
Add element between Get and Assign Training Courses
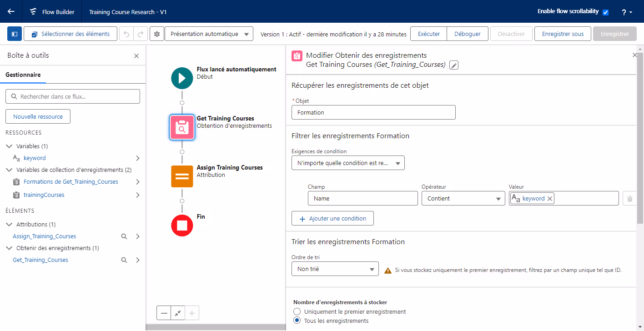[182, 152]
